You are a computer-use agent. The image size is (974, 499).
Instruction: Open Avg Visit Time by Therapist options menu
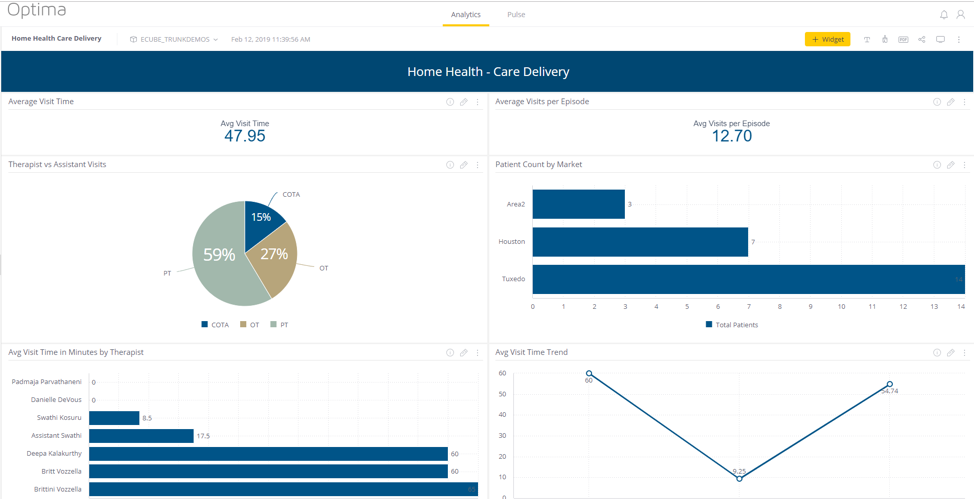coord(477,352)
